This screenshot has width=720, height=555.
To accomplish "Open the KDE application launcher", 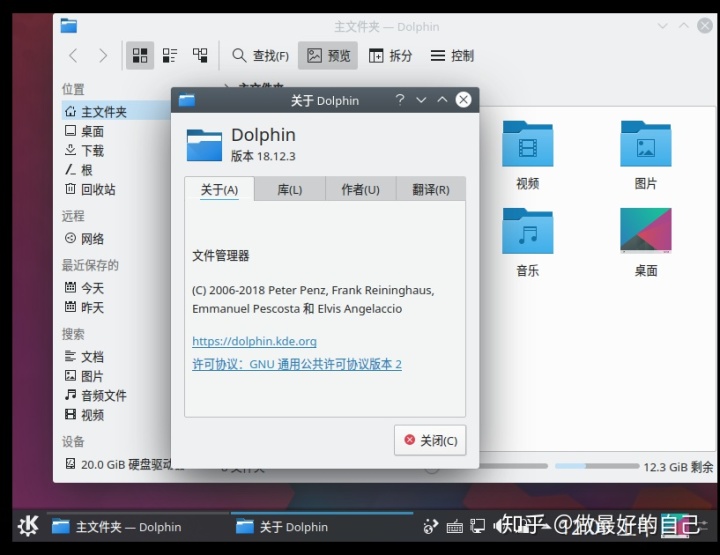I will click(x=28, y=526).
